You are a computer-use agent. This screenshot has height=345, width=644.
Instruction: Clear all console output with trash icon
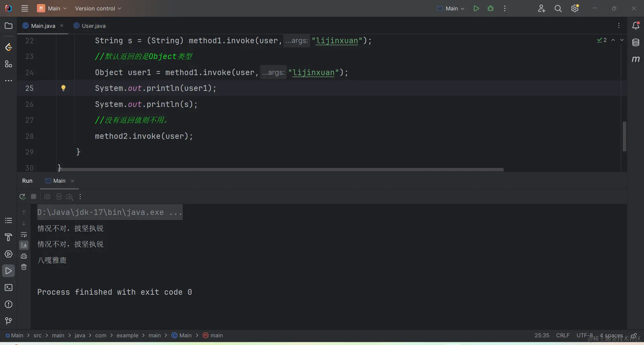24,267
